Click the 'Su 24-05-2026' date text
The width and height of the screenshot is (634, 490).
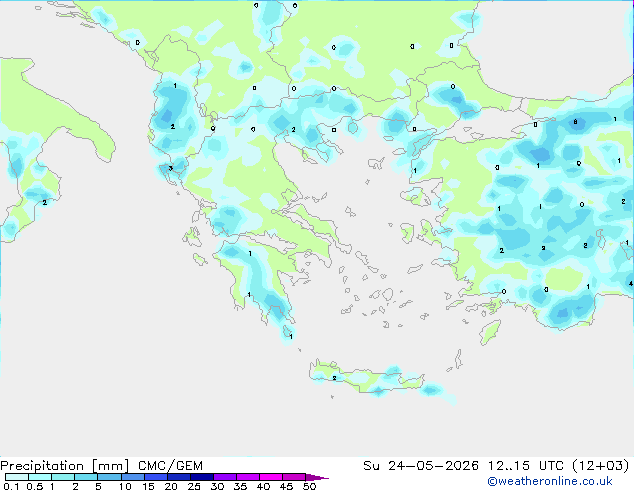coord(421,466)
